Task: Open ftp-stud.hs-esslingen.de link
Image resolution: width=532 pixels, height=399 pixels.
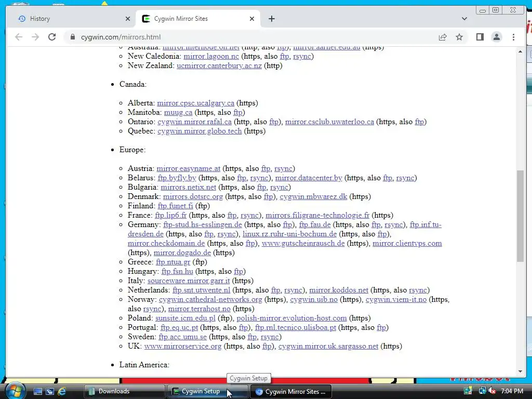Action: tap(203, 224)
